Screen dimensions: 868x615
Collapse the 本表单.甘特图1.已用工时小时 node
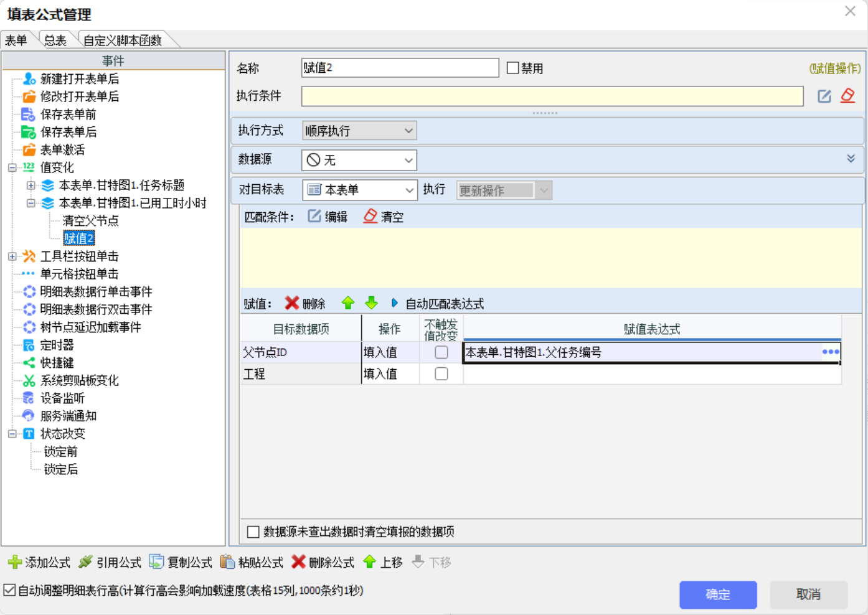[x=31, y=203]
